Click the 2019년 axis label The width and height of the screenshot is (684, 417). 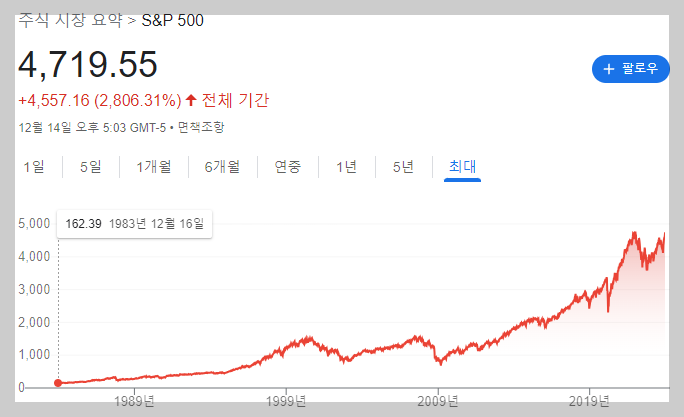click(589, 401)
